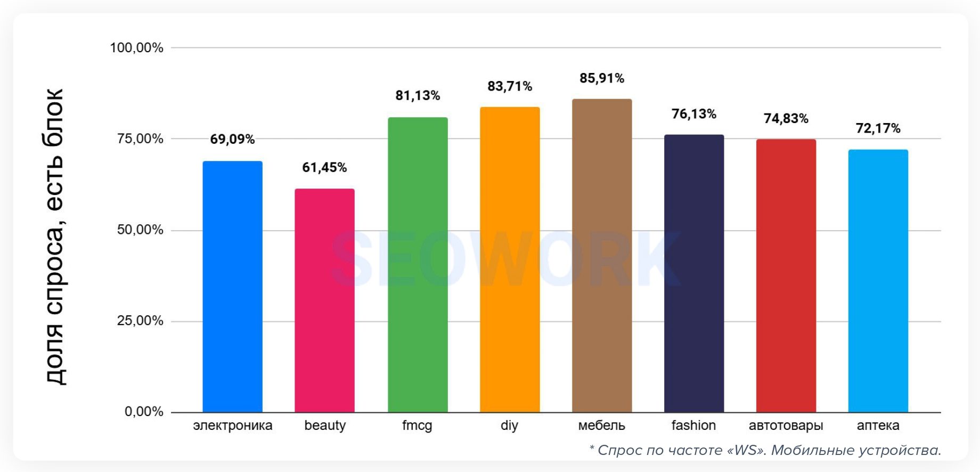Click the 100,00% y-axis tick label
This screenshot has width=980, height=472.
pyautogui.click(x=136, y=48)
